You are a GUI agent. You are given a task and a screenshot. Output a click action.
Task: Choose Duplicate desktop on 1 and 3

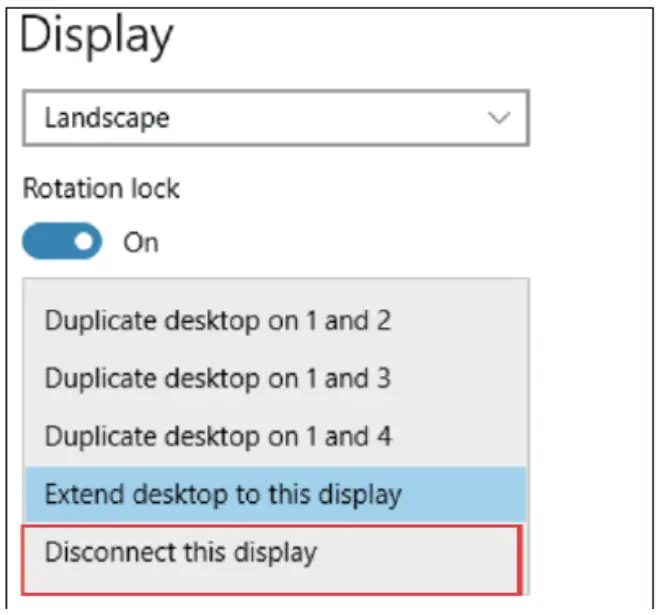[x=218, y=379]
